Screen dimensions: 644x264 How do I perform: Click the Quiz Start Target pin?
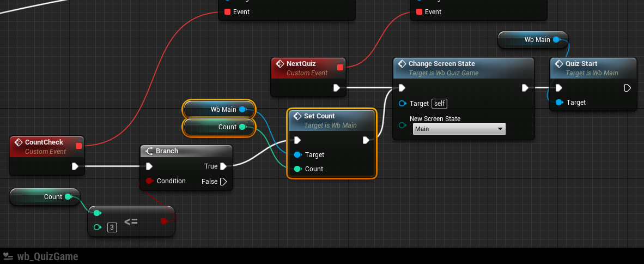tap(558, 103)
